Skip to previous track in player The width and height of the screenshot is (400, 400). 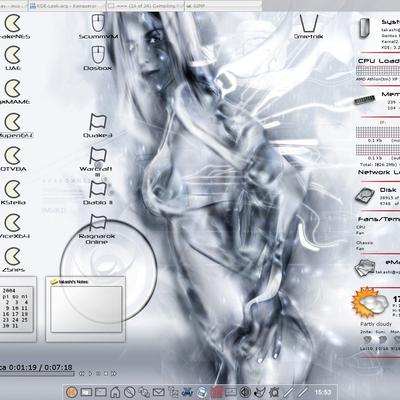(x=82, y=374)
